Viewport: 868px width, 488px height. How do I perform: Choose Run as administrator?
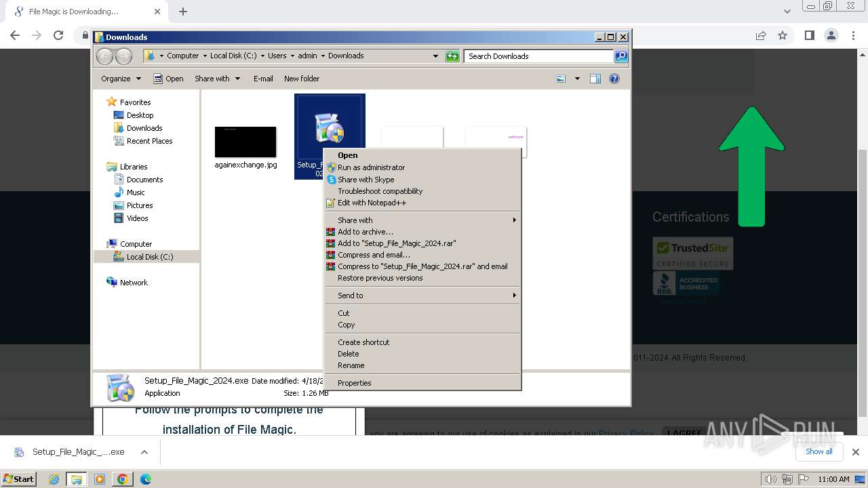point(371,167)
